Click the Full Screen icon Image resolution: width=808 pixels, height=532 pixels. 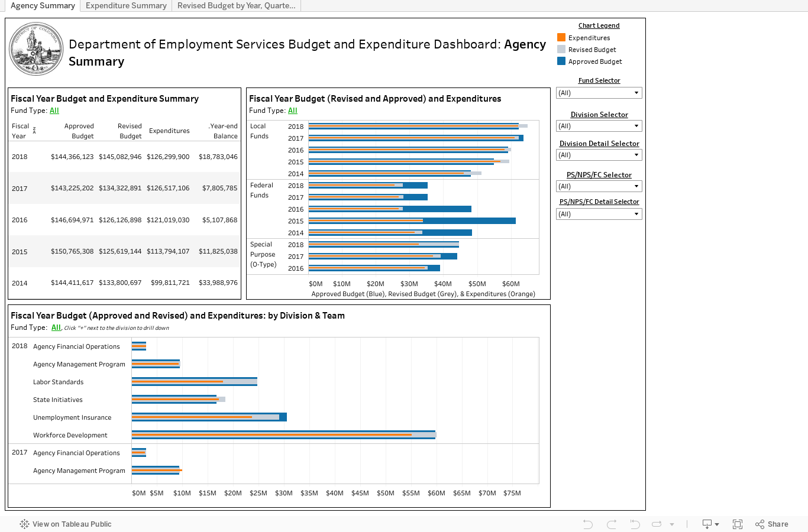(x=738, y=524)
